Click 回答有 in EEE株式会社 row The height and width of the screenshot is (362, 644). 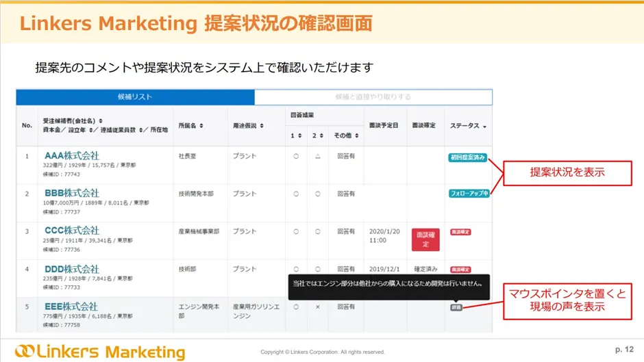[346, 307]
